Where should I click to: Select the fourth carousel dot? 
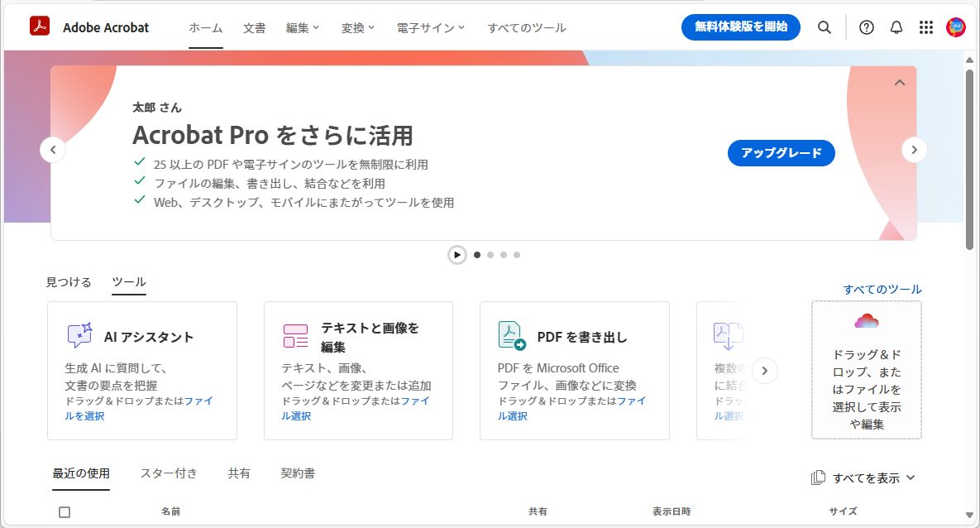[x=516, y=255]
